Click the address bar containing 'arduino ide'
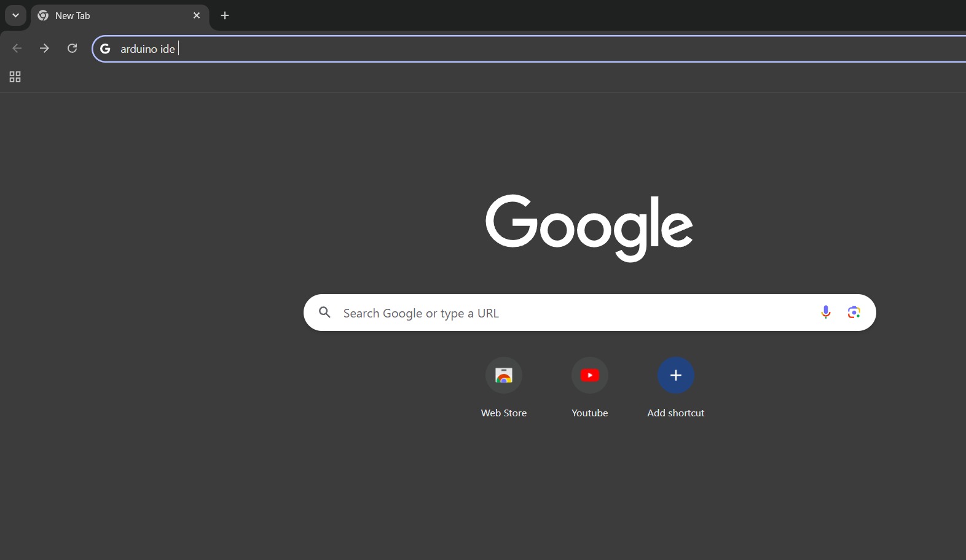 click(x=492, y=49)
